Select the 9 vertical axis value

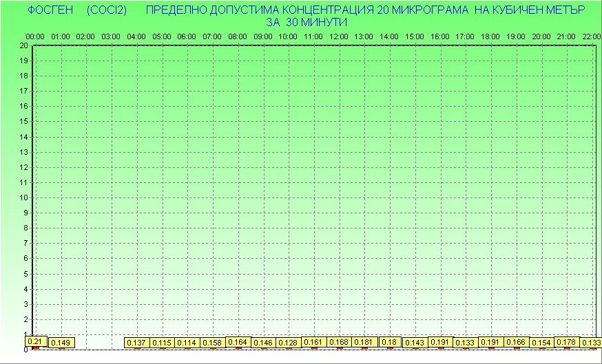tap(25, 213)
